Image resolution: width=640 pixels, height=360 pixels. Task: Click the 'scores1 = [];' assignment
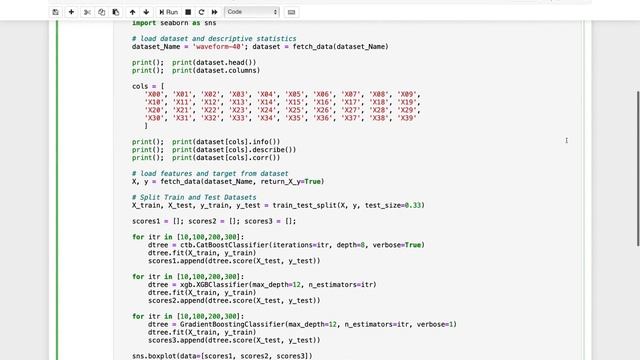click(x=158, y=221)
